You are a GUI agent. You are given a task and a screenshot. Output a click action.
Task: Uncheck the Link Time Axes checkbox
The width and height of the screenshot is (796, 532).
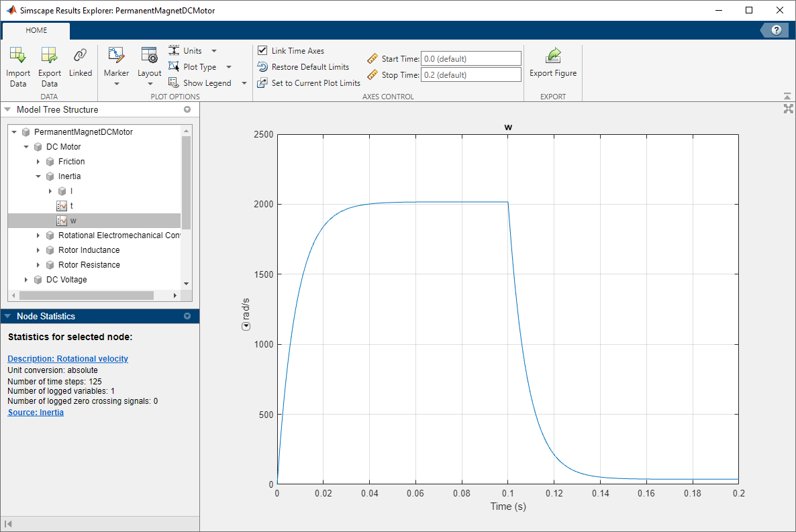pyautogui.click(x=262, y=51)
